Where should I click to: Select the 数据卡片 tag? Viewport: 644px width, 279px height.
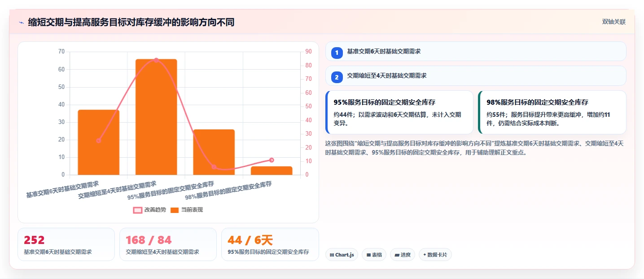435,255
